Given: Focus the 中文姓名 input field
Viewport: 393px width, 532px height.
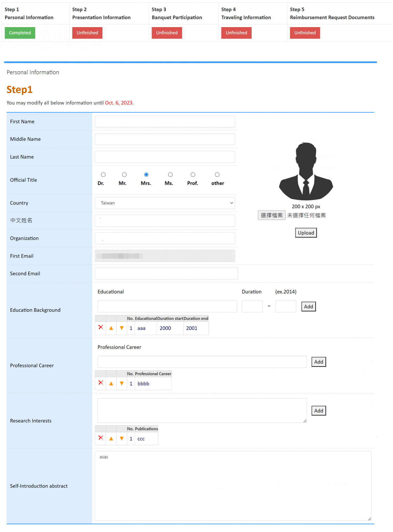Looking at the screenshot, I should click(165, 221).
